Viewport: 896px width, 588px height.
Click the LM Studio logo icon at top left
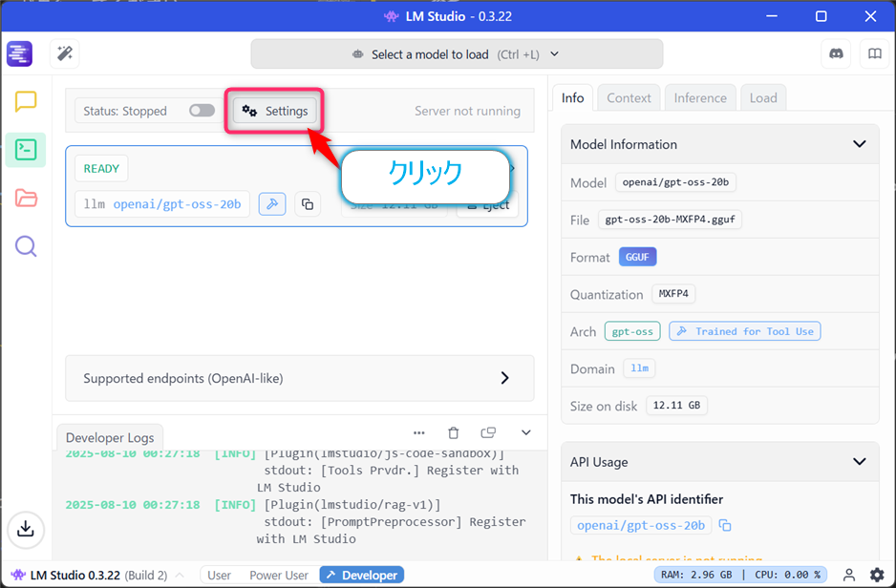point(19,54)
